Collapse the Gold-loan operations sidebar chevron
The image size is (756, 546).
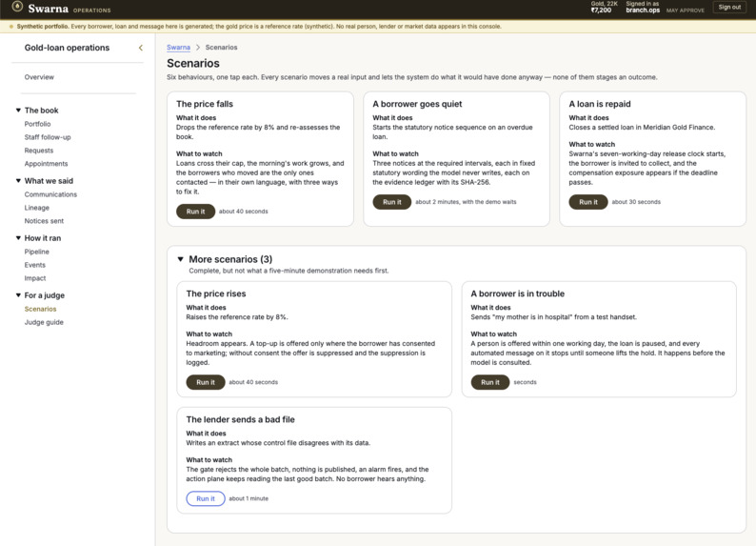coord(141,48)
